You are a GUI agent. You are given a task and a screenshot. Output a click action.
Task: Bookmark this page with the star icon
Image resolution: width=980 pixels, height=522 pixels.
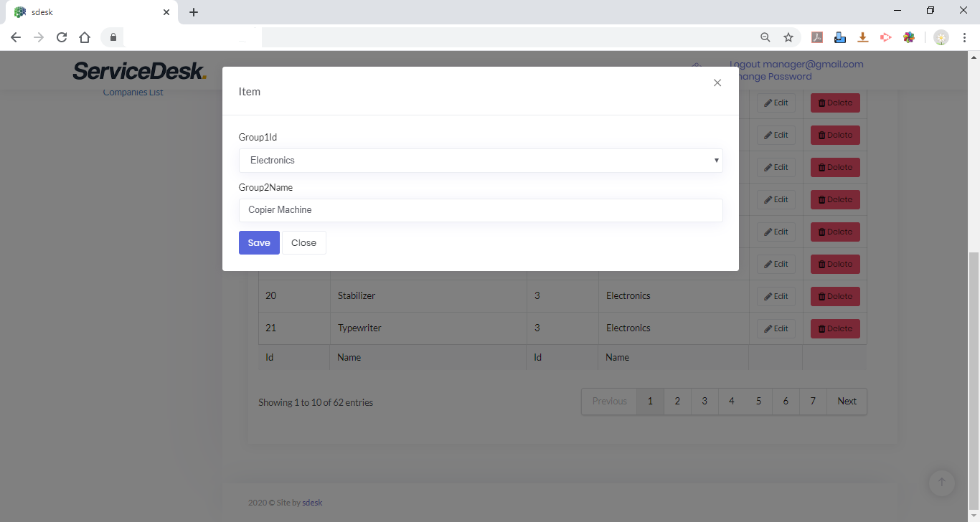click(788, 37)
